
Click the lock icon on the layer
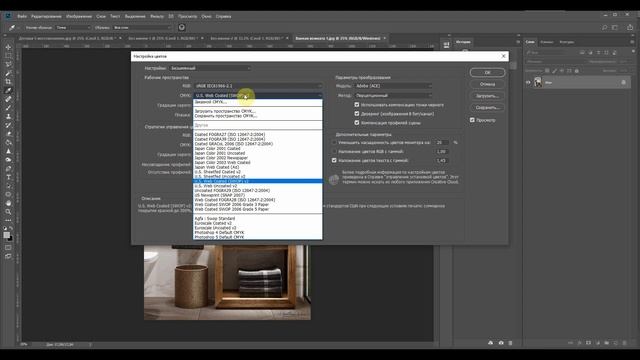click(x=623, y=82)
